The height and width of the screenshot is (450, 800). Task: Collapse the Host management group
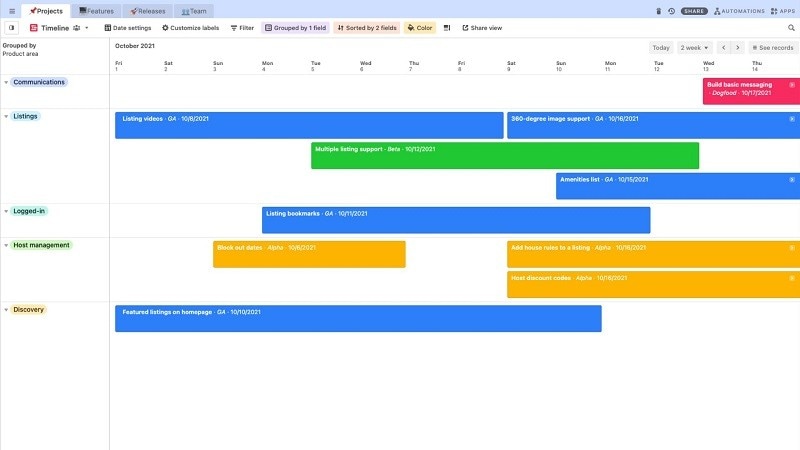pyautogui.click(x=6, y=245)
